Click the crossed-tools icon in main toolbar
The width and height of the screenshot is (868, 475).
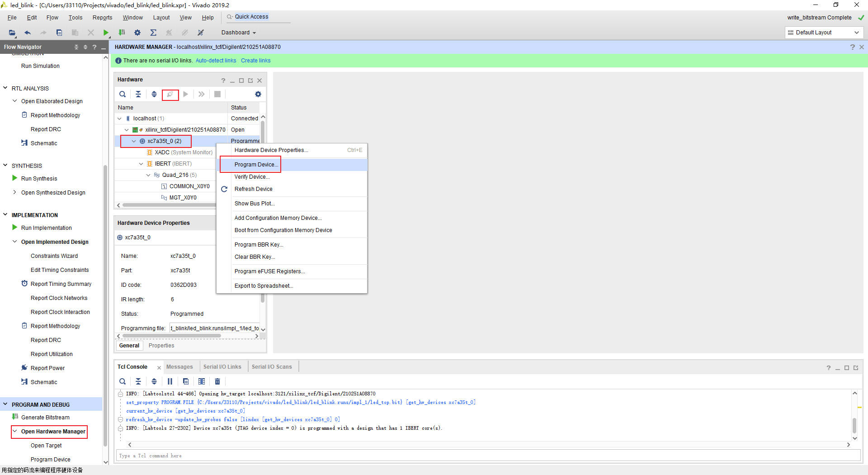click(201, 33)
